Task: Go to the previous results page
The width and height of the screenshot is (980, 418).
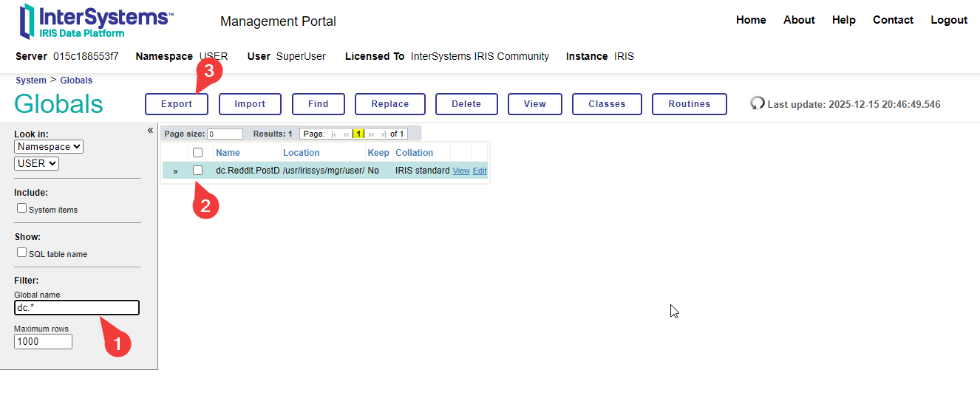Action: pos(346,134)
